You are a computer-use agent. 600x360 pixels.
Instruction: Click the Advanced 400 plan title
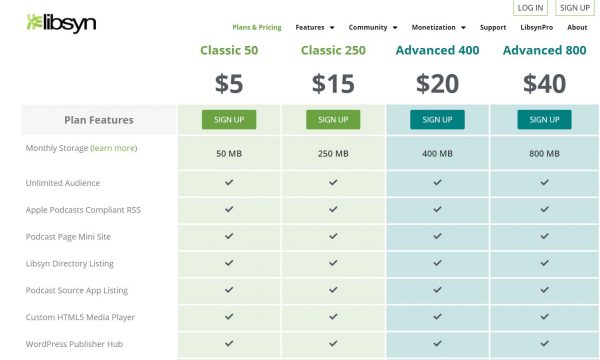(x=437, y=50)
